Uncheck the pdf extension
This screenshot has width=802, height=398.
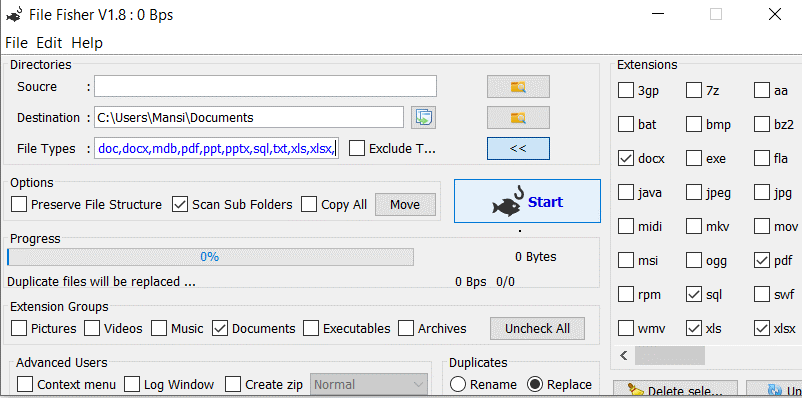coord(762,260)
